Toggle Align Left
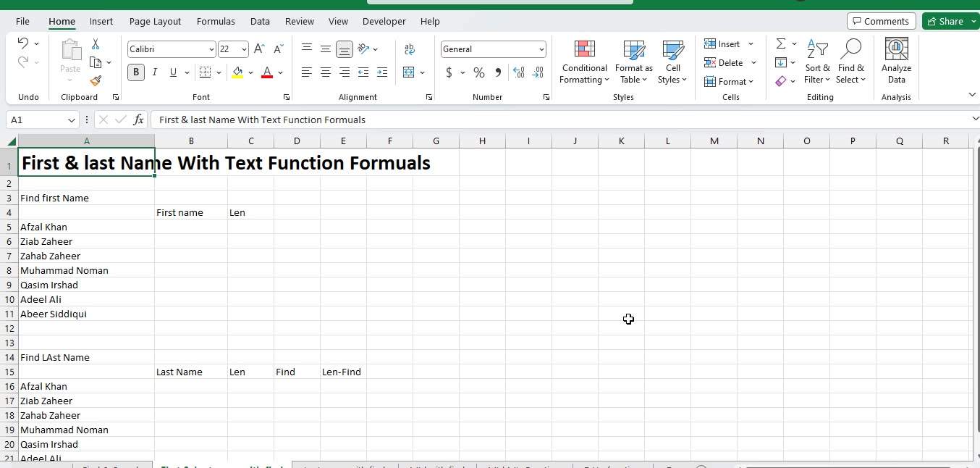 (x=307, y=72)
